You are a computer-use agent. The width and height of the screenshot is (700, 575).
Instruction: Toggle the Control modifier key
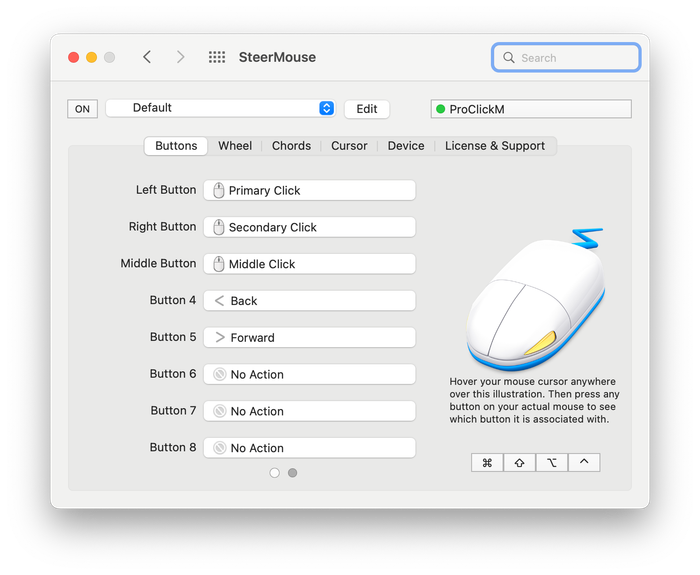[x=584, y=462]
